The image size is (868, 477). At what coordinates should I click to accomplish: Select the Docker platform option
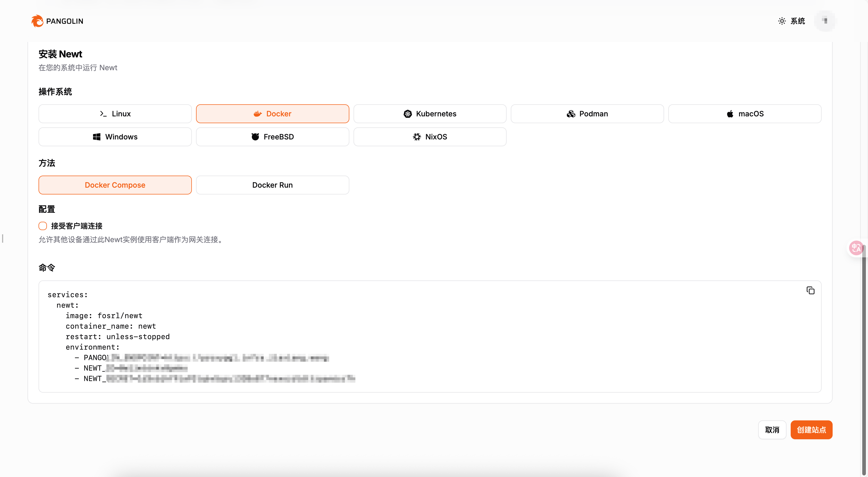click(272, 114)
